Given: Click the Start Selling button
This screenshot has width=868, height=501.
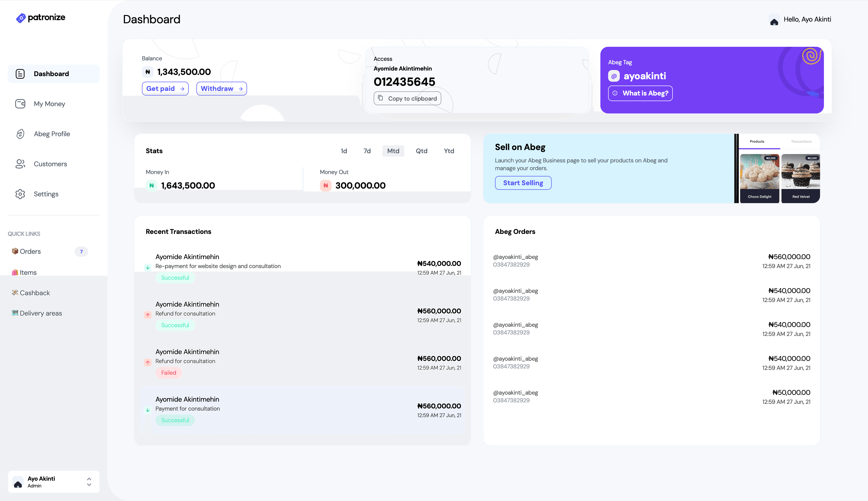Looking at the screenshot, I should (523, 183).
